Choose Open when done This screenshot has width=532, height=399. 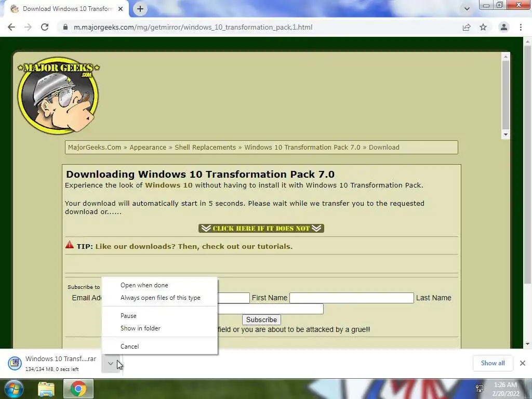pyautogui.click(x=159, y=285)
